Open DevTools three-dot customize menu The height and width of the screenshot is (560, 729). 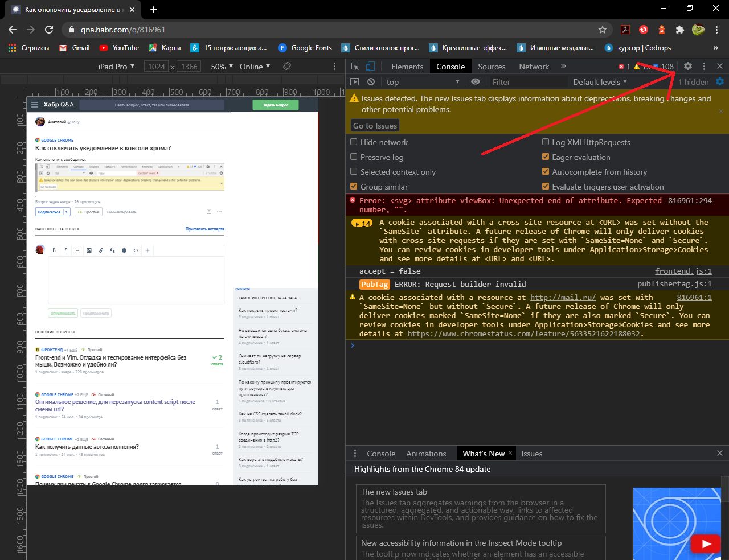[705, 67]
